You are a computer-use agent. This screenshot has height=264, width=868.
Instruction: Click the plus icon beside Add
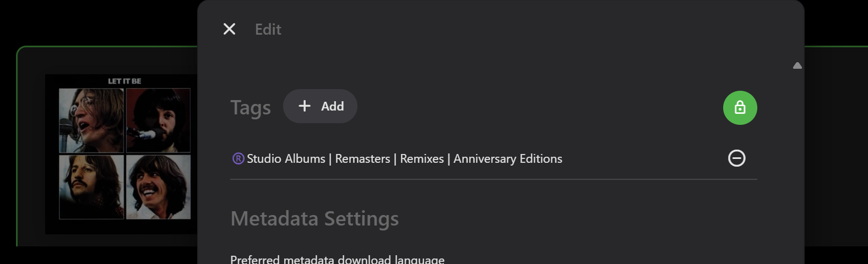(305, 106)
